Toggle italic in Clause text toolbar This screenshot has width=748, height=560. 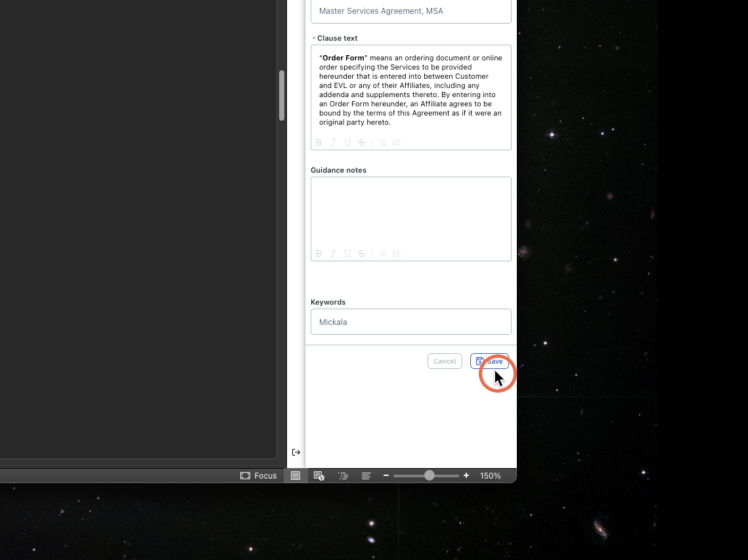point(333,142)
